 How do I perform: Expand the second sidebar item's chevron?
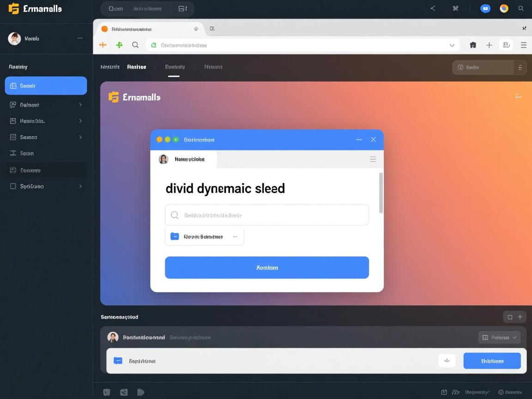(x=80, y=104)
